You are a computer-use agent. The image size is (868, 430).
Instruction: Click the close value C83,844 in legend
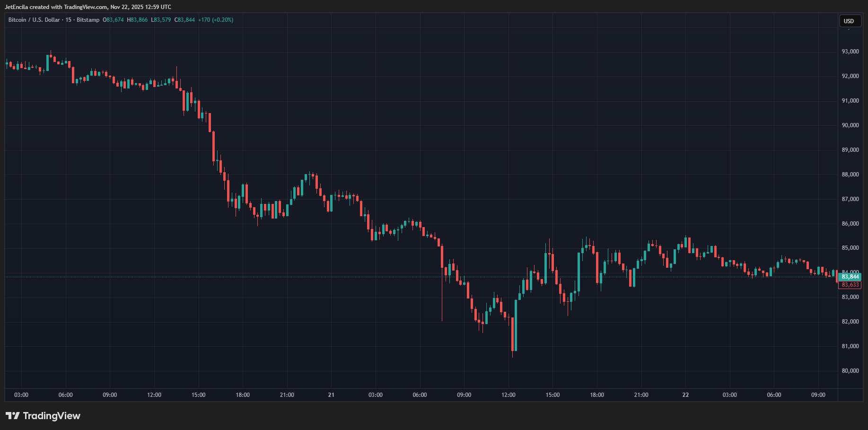pyautogui.click(x=184, y=20)
